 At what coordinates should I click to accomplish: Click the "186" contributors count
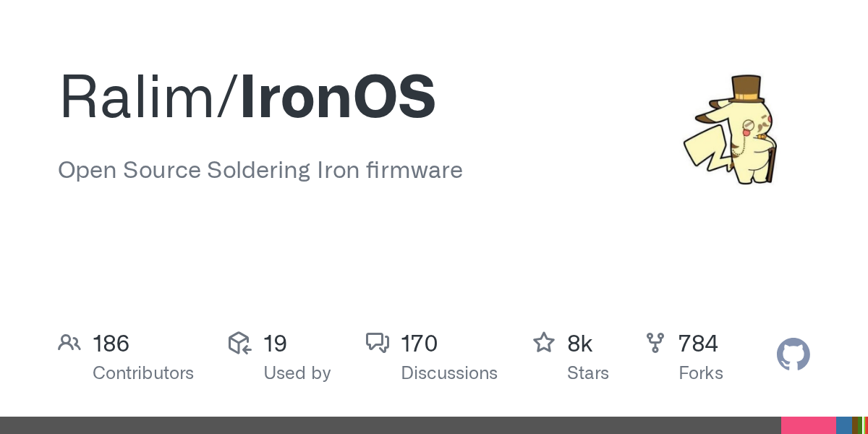(x=111, y=344)
